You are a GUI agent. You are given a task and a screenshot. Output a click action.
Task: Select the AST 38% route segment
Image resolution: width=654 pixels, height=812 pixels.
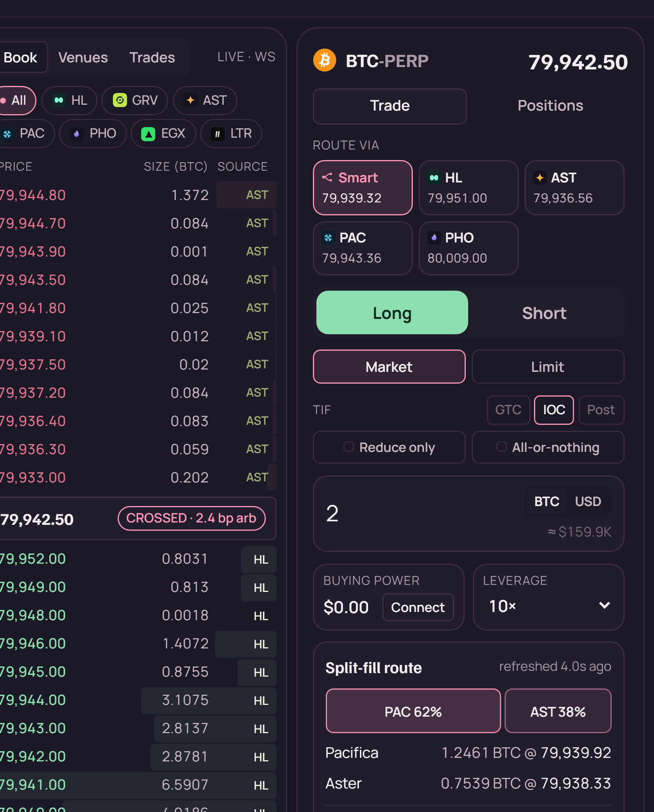558,711
